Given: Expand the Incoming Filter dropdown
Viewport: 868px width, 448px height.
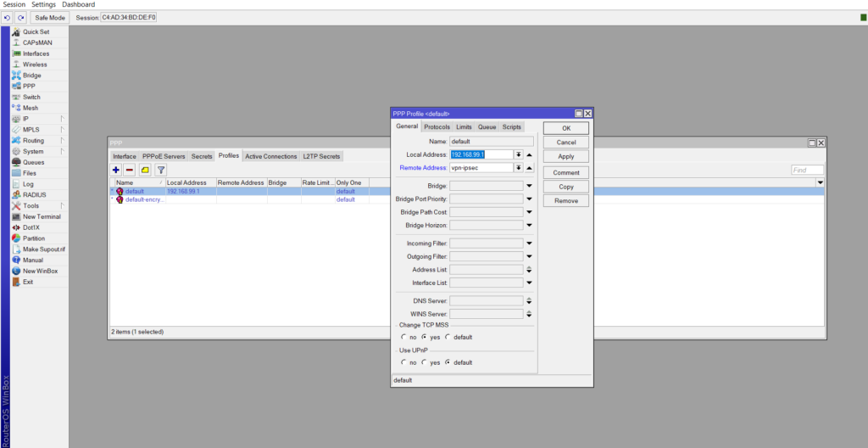Looking at the screenshot, I should (529, 244).
